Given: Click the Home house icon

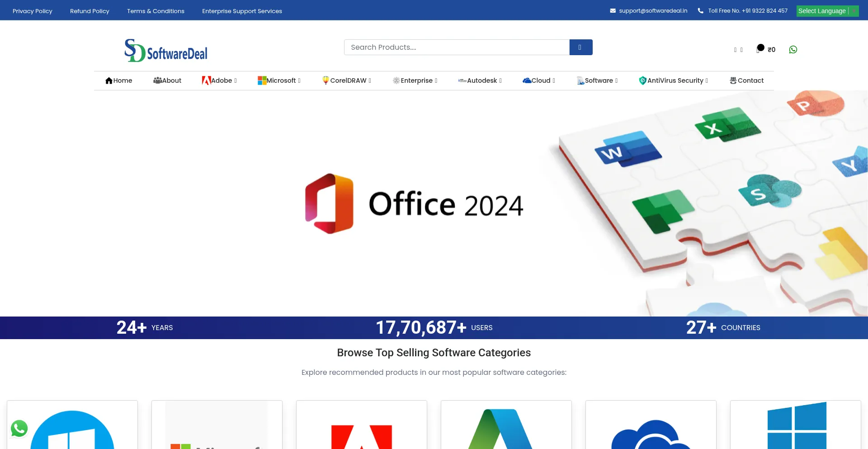Looking at the screenshot, I should (109, 80).
